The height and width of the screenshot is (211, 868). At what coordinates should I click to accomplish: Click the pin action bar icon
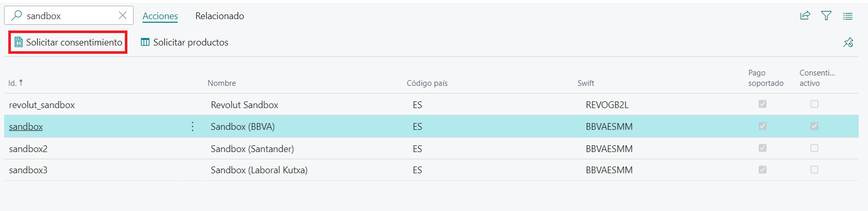click(x=848, y=42)
